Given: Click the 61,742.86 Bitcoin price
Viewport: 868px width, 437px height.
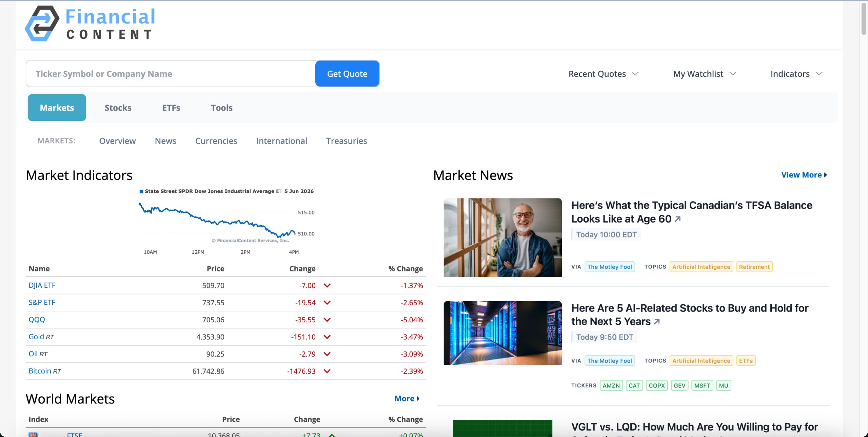Looking at the screenshot, I should pyautogui.click(x=208, y=371).
